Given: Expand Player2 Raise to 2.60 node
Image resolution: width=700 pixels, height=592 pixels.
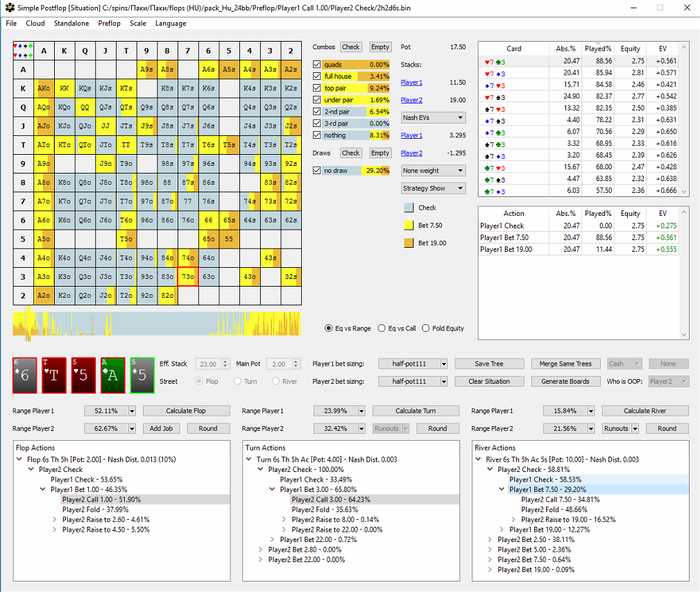Looking at the screenshot, I should tap(54, 519).
